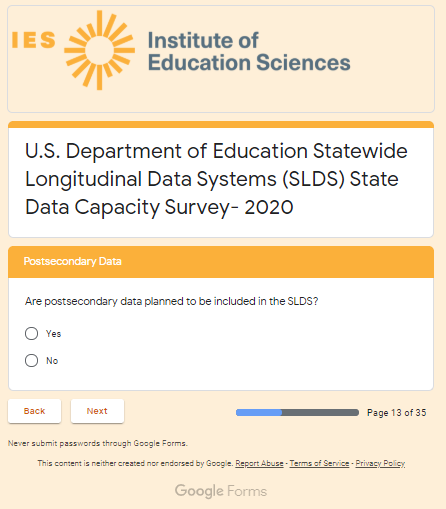The height and width of the screenshot is (509, 446).
Task: Open the Privacy Policy link
Action: (380, 463)
